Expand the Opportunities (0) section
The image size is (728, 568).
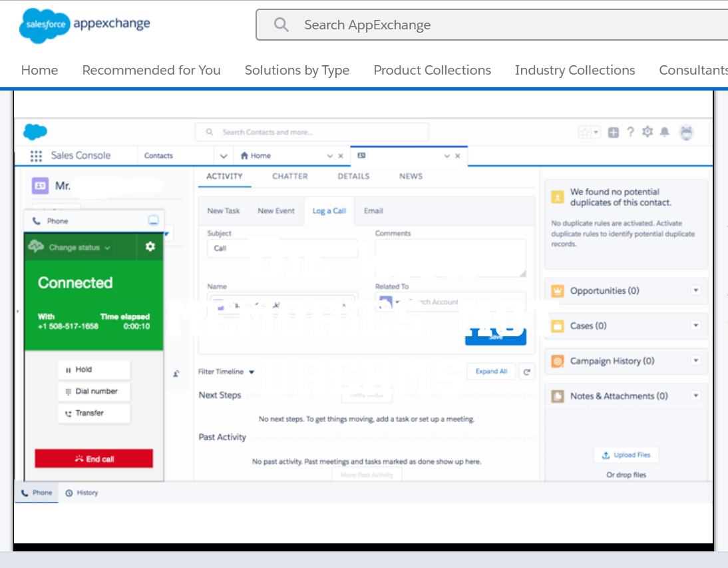tap(696, 290)
